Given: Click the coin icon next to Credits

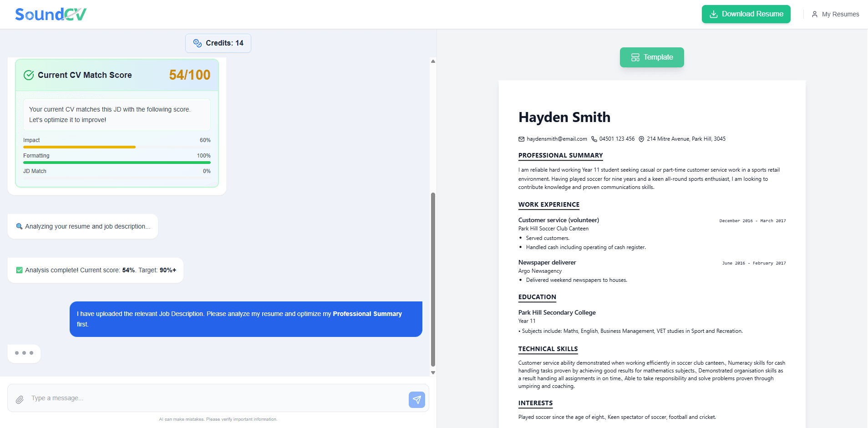Looking at the screenshot, I should 197,43.
